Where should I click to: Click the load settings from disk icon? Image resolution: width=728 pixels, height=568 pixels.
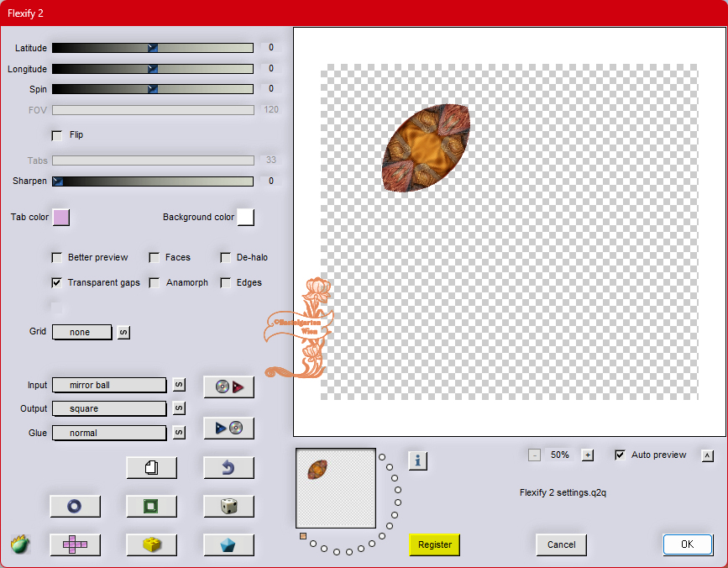(228, 387)
